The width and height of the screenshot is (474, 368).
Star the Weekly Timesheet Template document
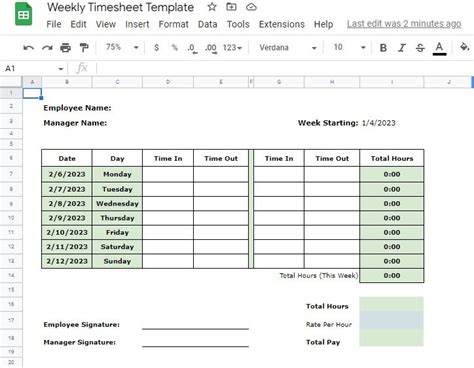pos(212,7)
